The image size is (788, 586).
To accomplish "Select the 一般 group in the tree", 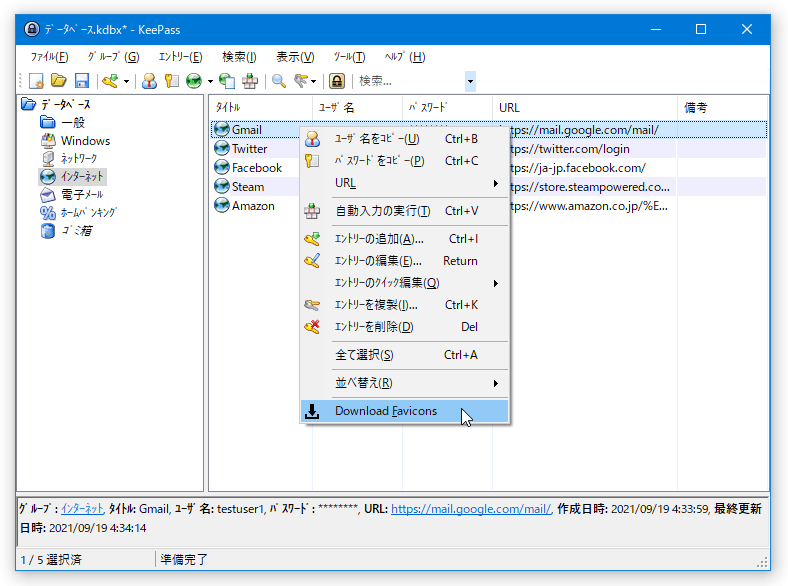I will [73, 123].
